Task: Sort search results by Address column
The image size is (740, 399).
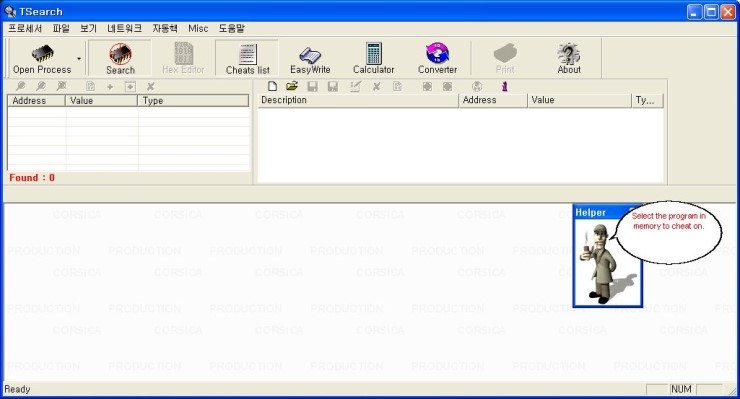Action: coord(36,101)
